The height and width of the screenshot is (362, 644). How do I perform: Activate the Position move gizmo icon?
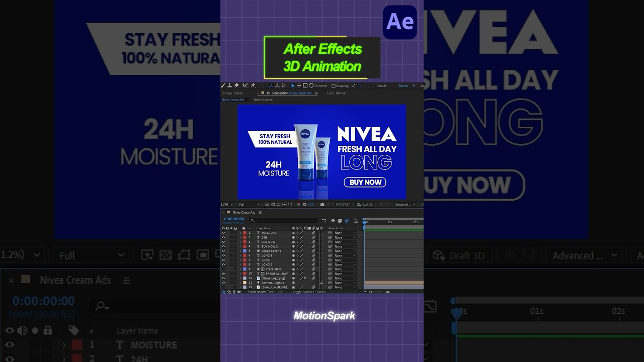pyautogui.click(x=299, y=85)
